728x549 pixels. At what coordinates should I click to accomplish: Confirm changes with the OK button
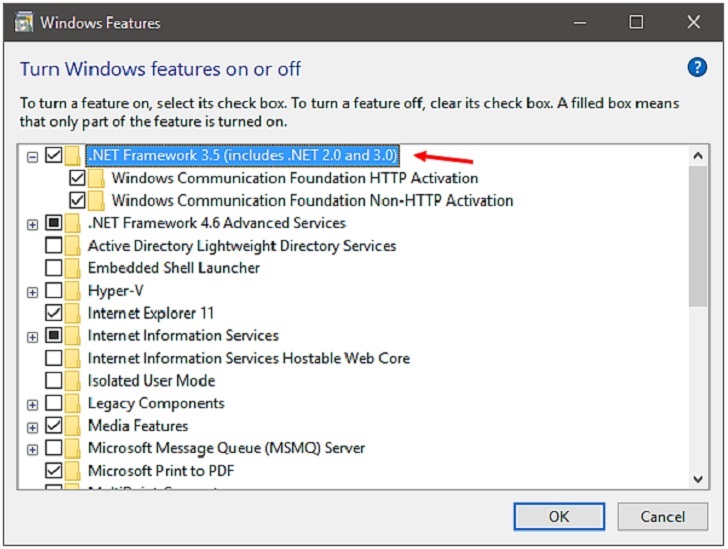pyautogui.click(x=559, y=516)
